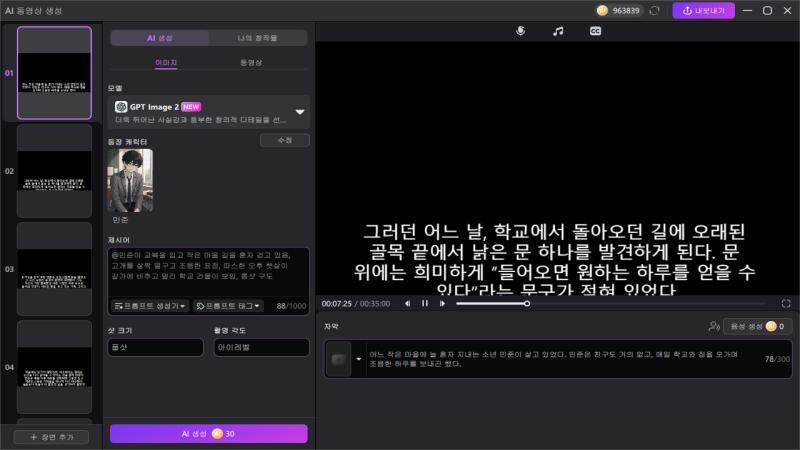Click the GPT Image 2 model logo
Screen dimensions: 800x450
121,107
